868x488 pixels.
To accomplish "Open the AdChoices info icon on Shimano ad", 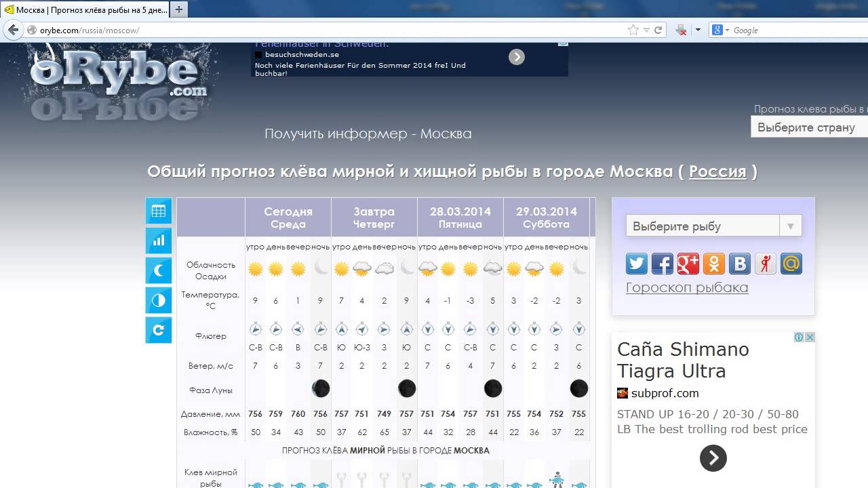I will tap(799, 338).
